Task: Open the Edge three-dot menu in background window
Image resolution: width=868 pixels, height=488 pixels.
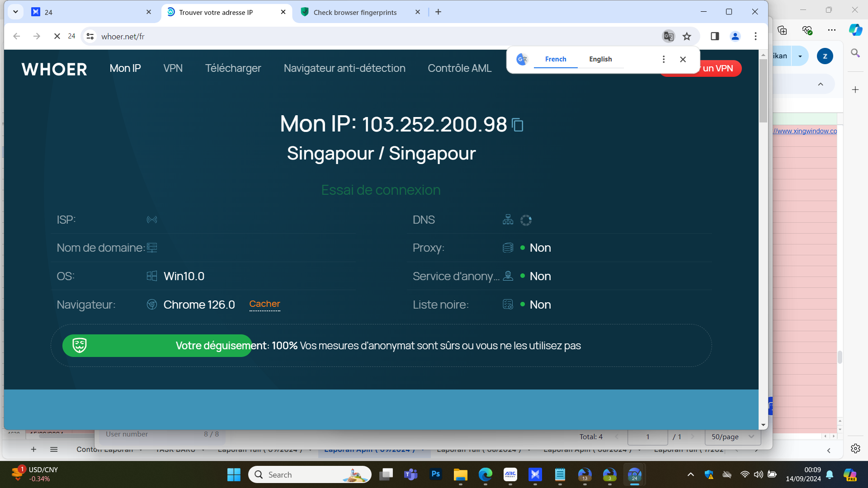Action: 832,30
